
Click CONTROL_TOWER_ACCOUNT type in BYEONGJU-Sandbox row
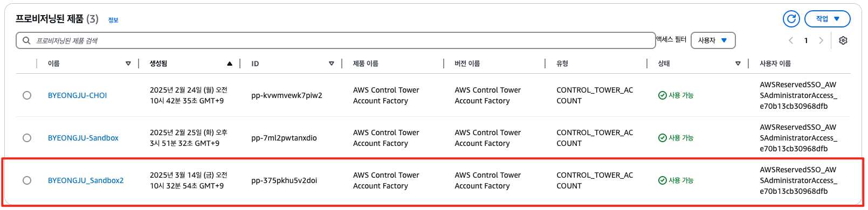(x=595, y=138)
